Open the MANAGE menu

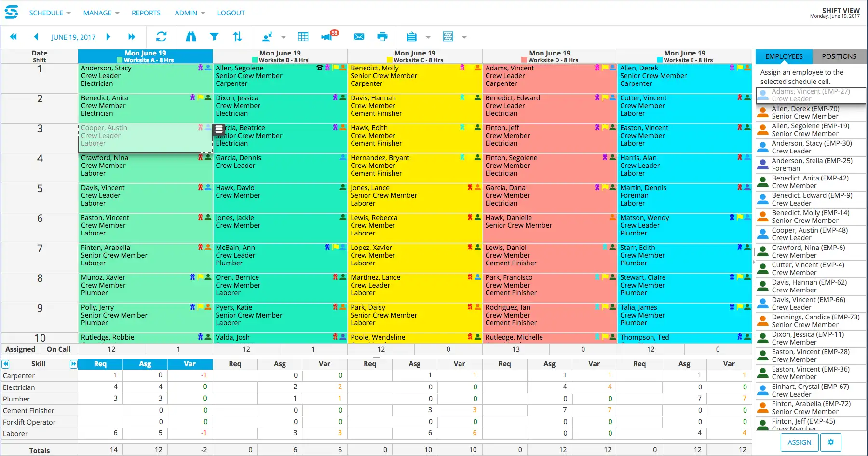(x=101, y=13)
